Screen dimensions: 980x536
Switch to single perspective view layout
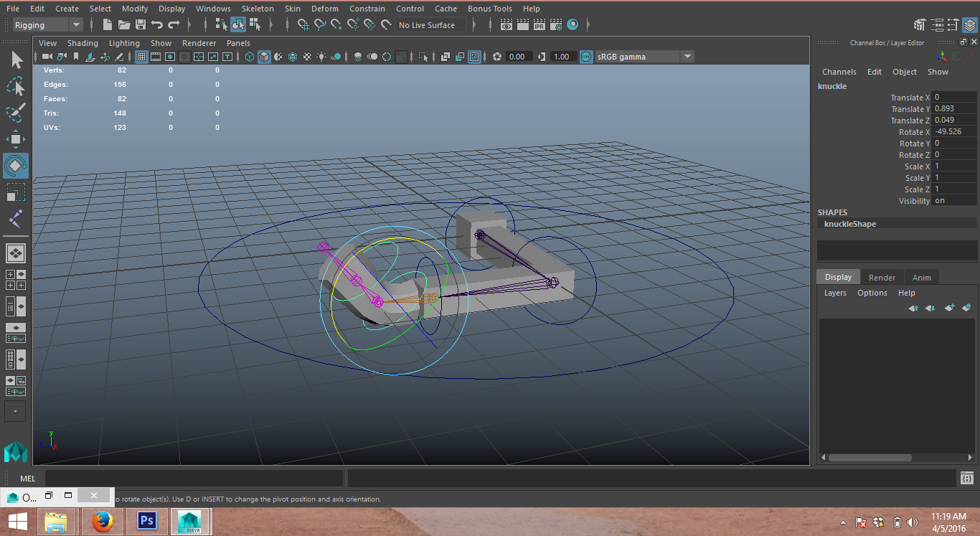[16, 253]
